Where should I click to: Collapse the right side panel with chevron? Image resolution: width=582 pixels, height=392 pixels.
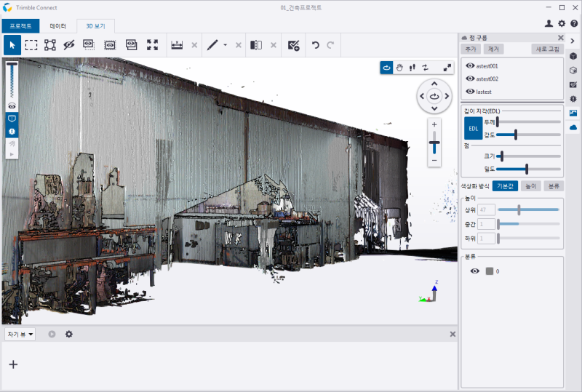point(573,40)
